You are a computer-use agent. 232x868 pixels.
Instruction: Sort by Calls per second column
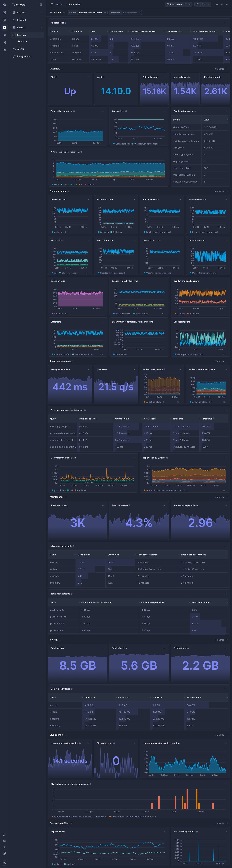tap(88, 419)
